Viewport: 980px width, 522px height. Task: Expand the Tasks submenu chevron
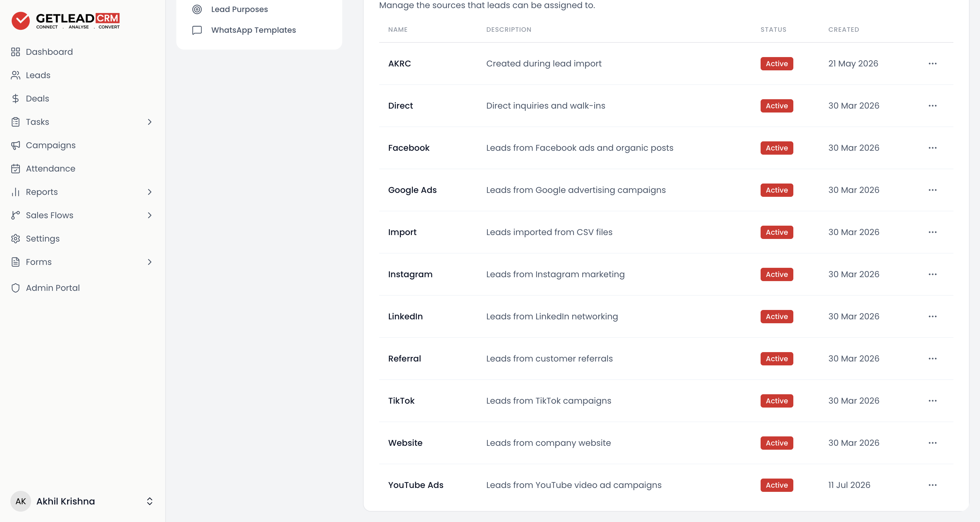click(149, 122)
